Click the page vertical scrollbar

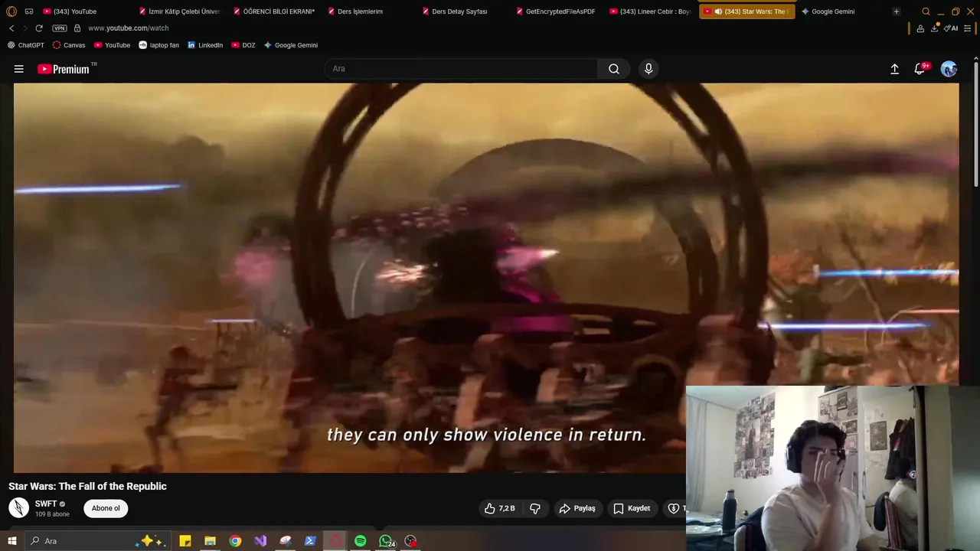point(975,122)
